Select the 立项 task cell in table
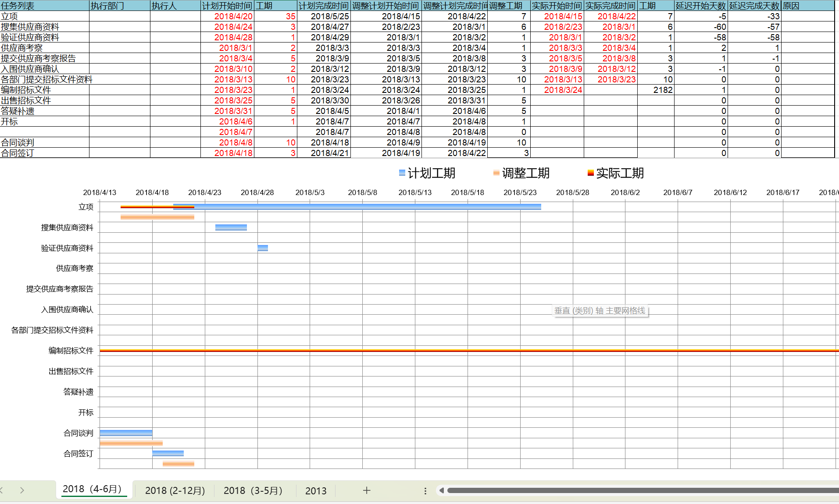Viewport: 839px width, 504px height. [44, 16]
